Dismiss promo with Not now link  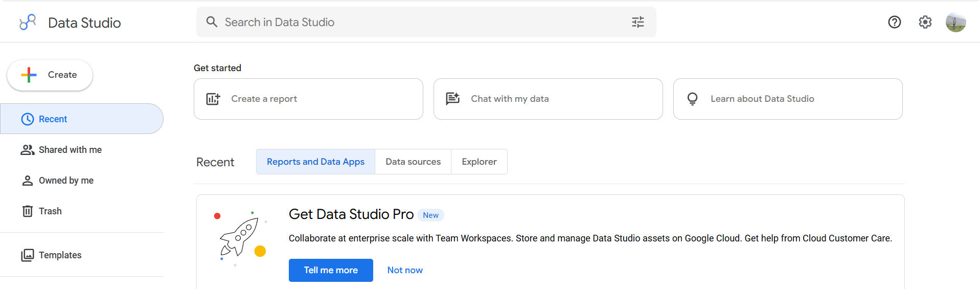point(405,270)
